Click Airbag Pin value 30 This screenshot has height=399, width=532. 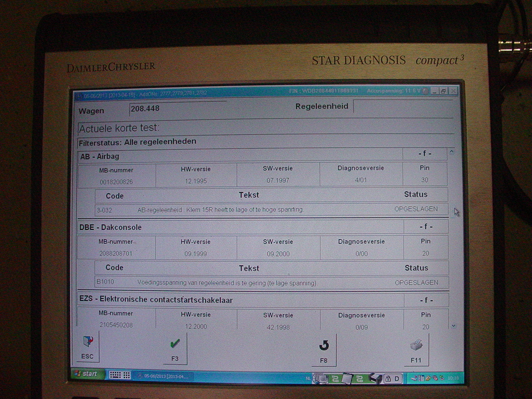(424, 180)
